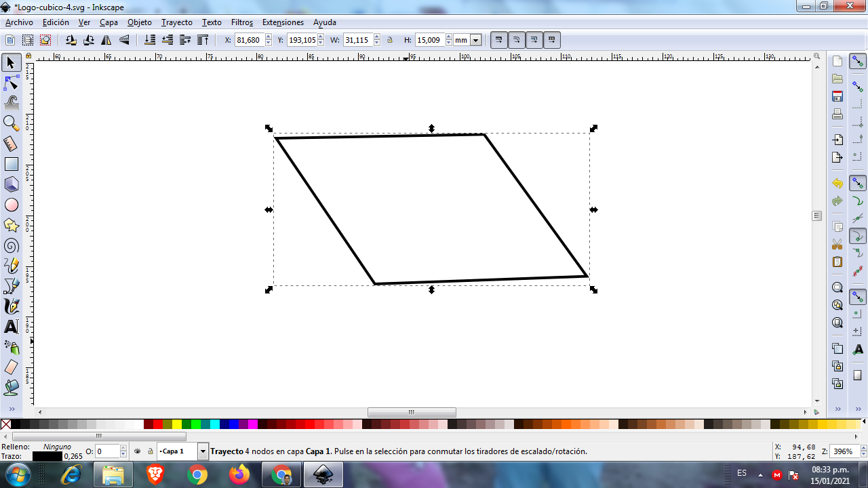Select the Star polygon tool
The width and height of the screenshot is (868, 488).
(11, 225)
